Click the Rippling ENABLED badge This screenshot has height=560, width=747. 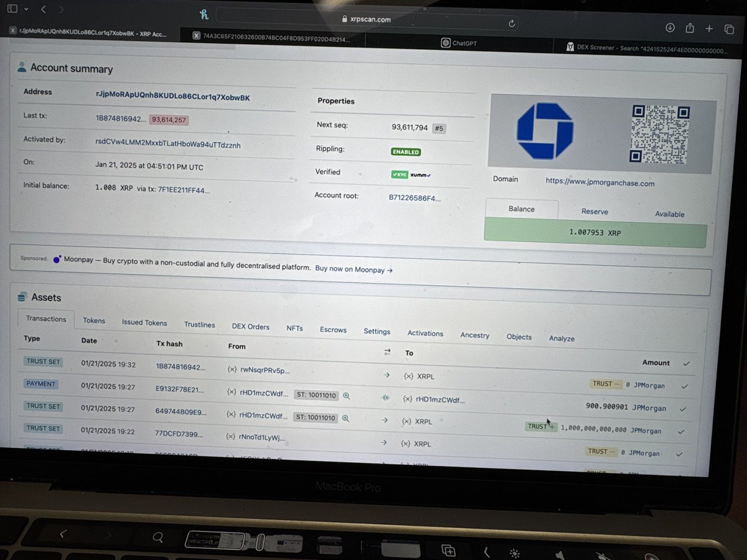(x=405, y=152)
